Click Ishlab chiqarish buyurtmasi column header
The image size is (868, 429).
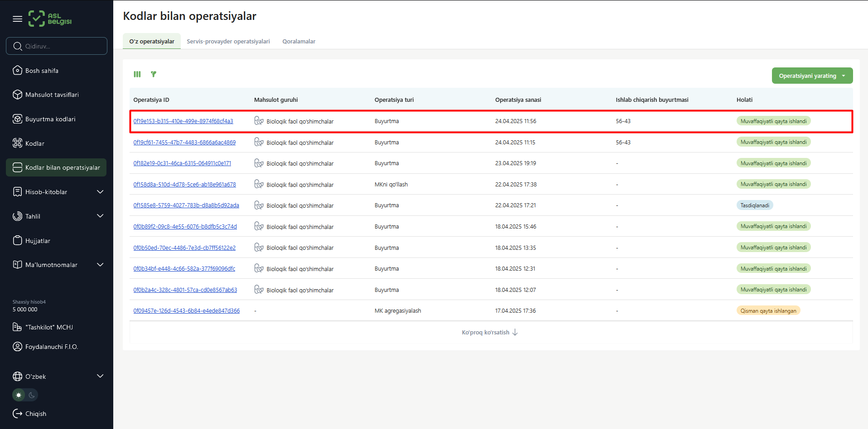652,100
